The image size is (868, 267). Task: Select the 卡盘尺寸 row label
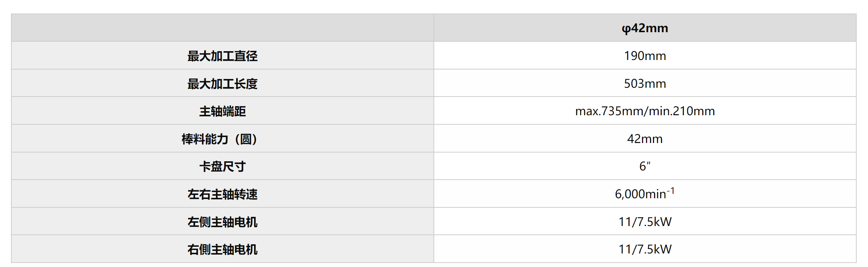click(222, 166)
